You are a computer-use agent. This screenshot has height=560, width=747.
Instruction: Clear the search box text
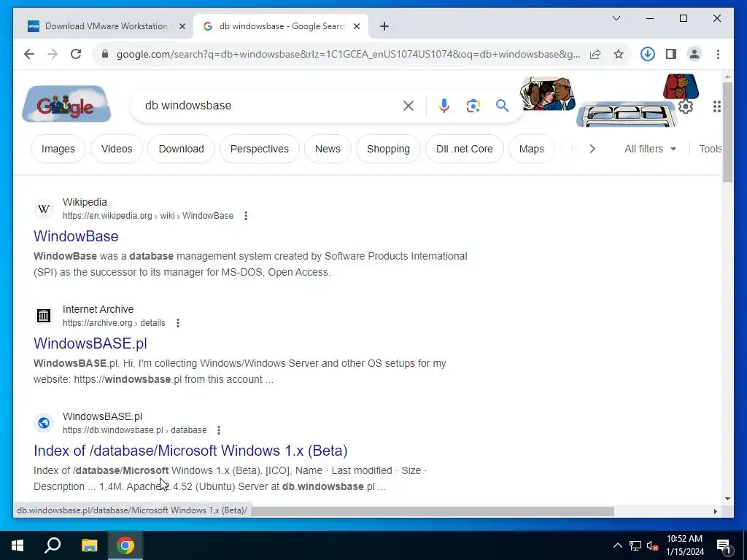click(409, 105)
